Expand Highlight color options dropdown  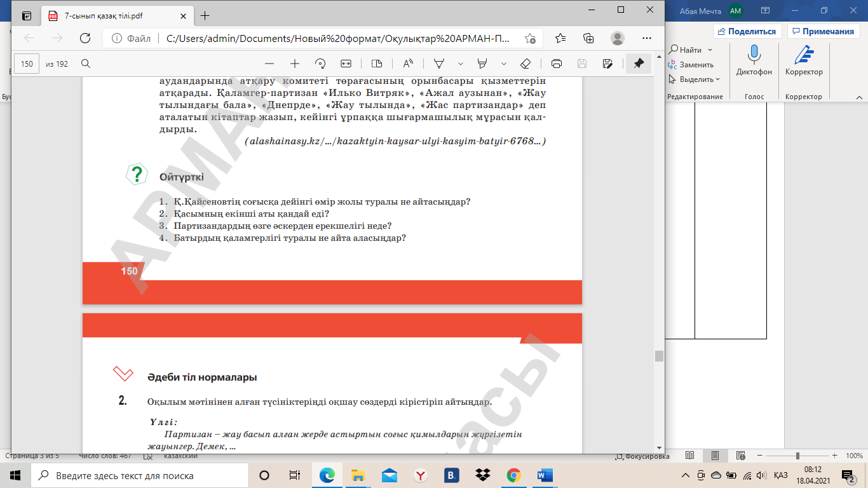[x=504, y=64]
